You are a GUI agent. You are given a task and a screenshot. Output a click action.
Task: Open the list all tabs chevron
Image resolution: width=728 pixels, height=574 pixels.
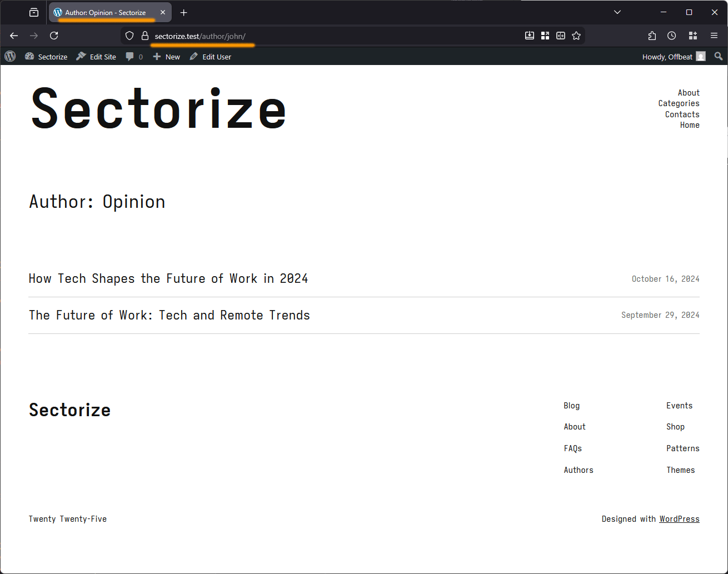click(x=617, y=12)
